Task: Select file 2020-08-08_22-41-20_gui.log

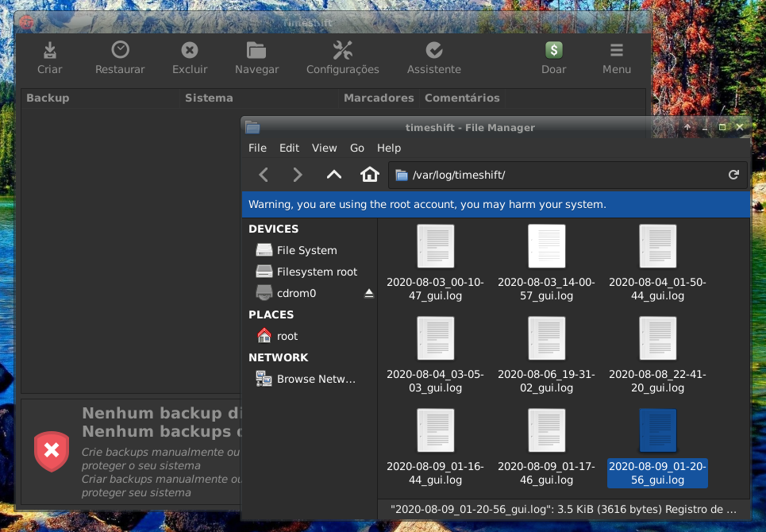Action: [657, 355]
